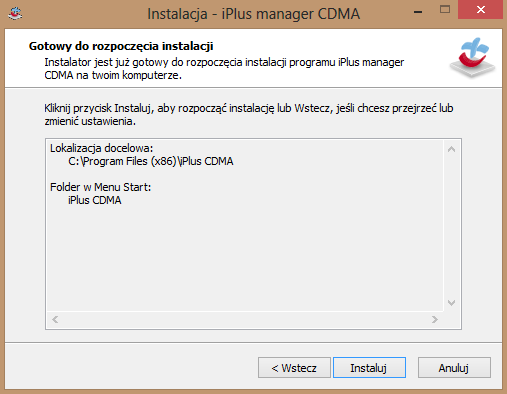Click the C:\Program Files (x86)\iPlus CDMA path
The image size is (507, 394).
click(x=151, y=161)
